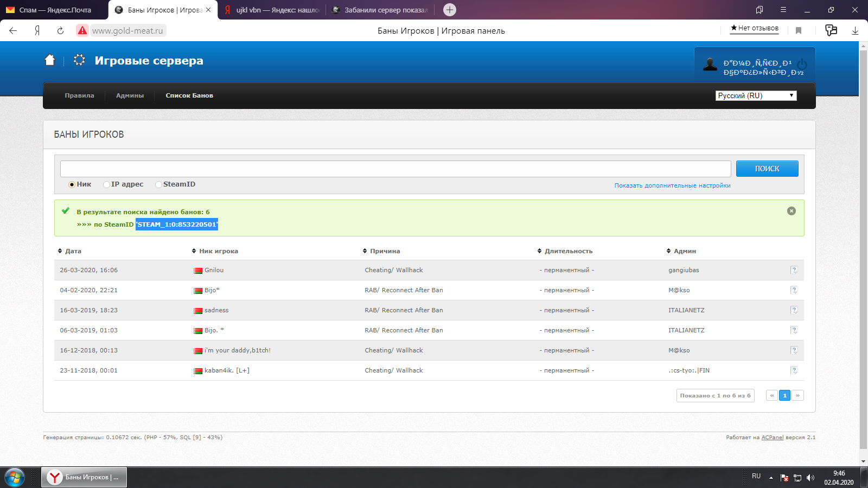Image resolution: width=868 pixels, height=488 pixels.
Task: Open the Правила menu item
Action: coord(79,95)
